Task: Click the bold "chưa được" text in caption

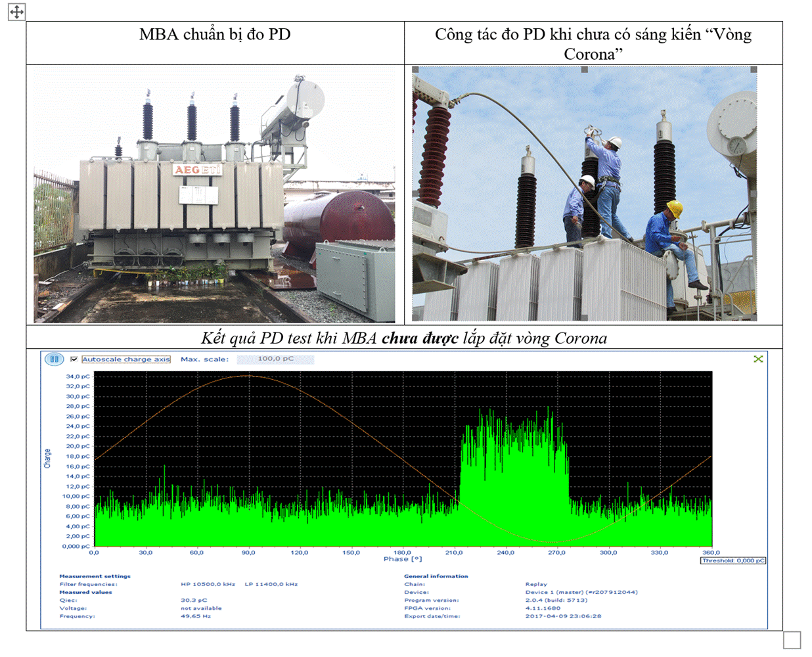Action: pos(420,338)
